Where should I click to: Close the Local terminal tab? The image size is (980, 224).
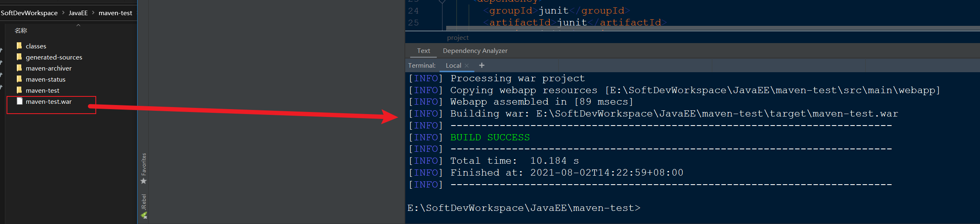point(467,66)
